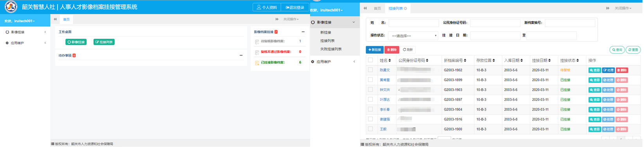This screenshot has height=147, width=644.
Task: Open the left window's 关闭操作 dropdown
Action: [x=291, y=19]
